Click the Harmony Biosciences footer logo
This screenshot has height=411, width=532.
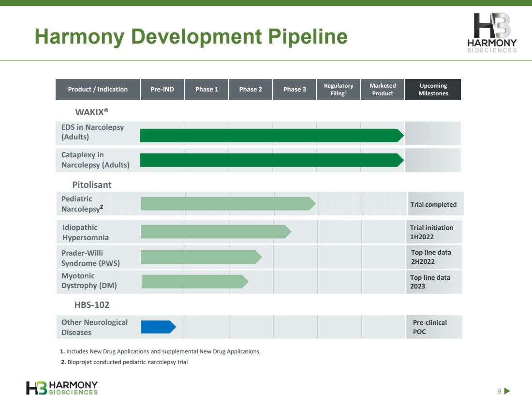(62, 388)
